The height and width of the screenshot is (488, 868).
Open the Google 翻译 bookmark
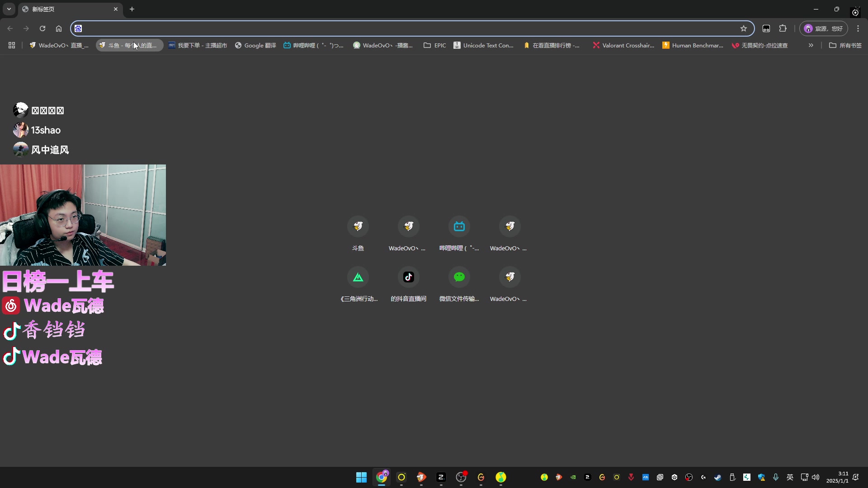pyautogui.click(x=255, y=45)
